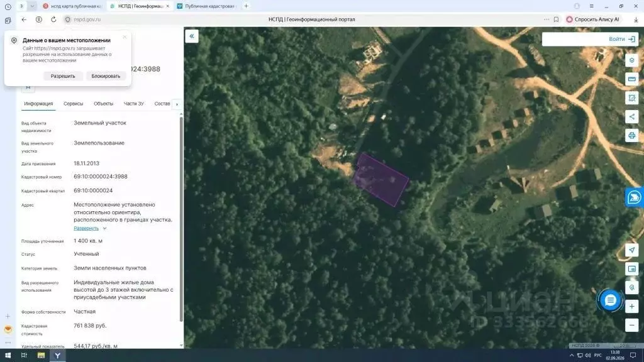Toggle the overview mini-map icon

[631, 269]
